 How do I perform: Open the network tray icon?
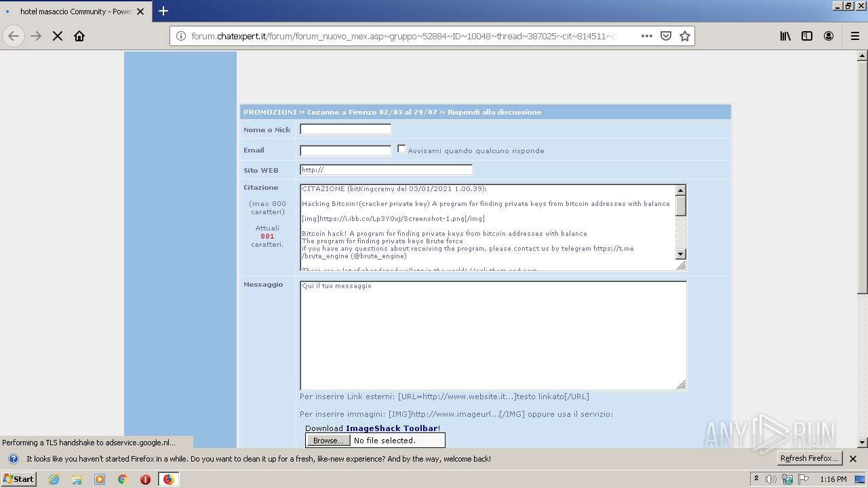click(x=787, y=479)
